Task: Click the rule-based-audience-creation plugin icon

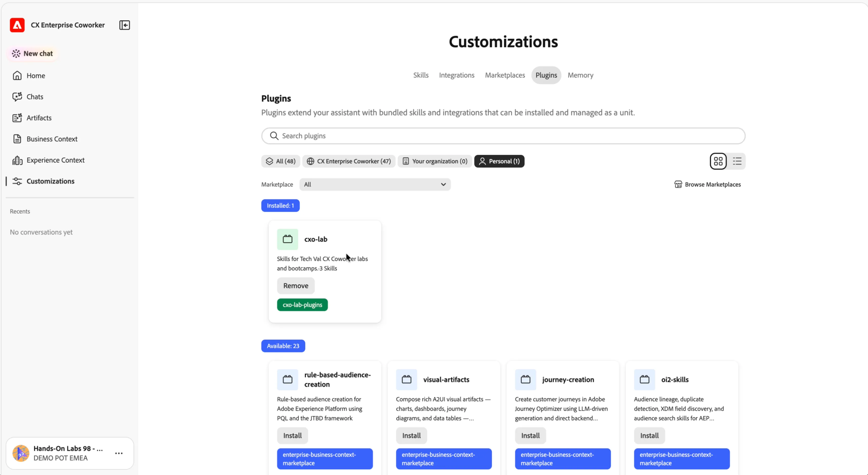Action: [x=287, y=380]
